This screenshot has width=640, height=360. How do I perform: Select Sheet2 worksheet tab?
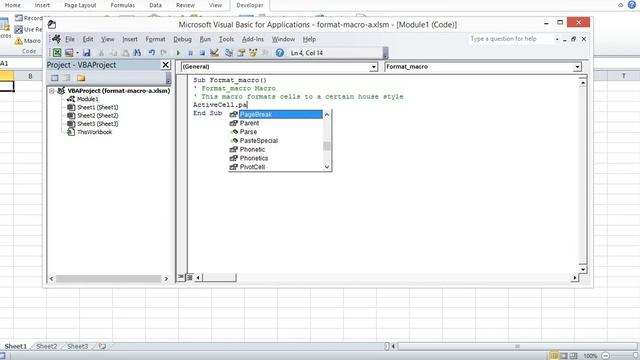[x=47, y=347]
